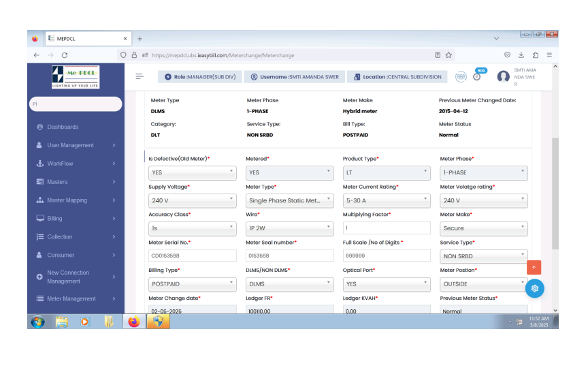Open the Wire 1P 2W dropdown
This screenshot has width=588, height=368.
pos(289,228)
